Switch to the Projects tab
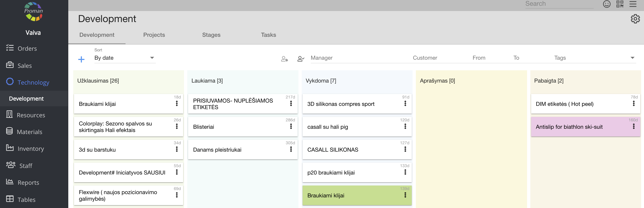Screen dimensions: 644x208 click(154, 35)
